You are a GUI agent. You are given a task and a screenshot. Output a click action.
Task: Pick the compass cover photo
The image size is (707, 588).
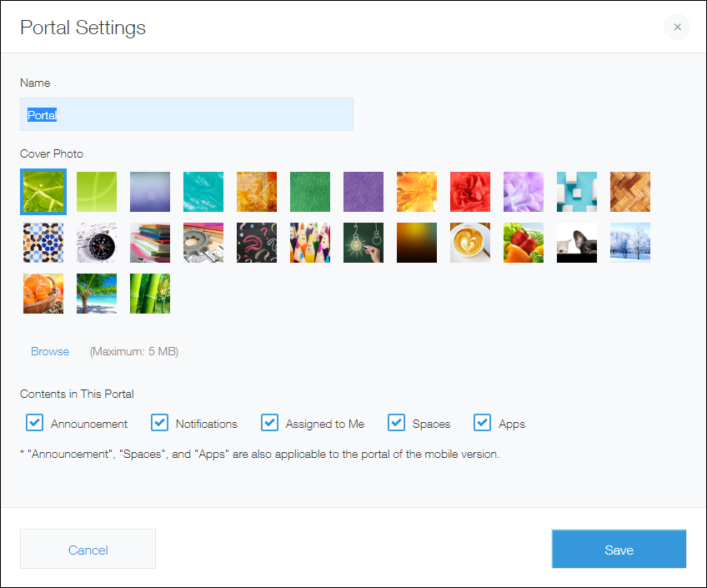[x=97, y=242]
